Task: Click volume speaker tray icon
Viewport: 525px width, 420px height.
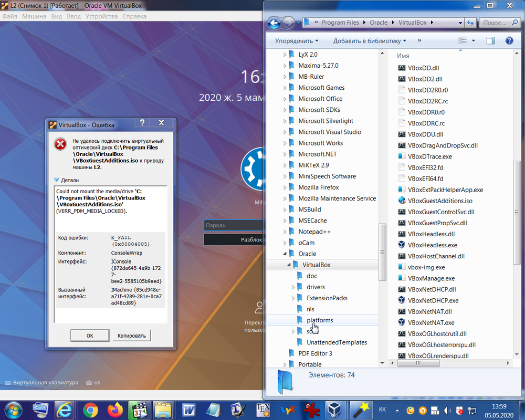Action: [x=447, y=410]
